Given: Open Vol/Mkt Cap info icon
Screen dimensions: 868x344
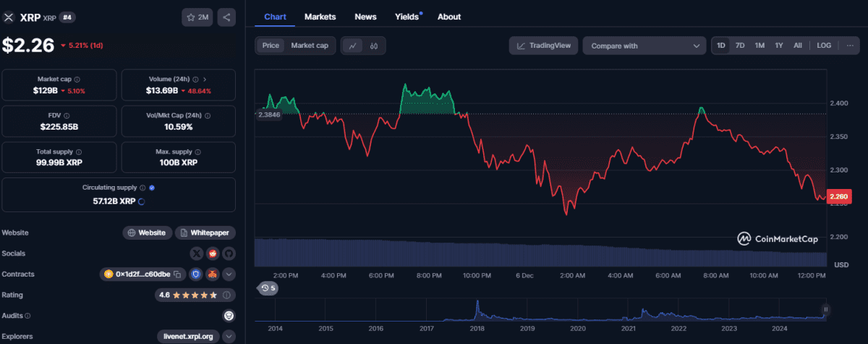Looking at the screenshot, I should [x=208, y=115].
